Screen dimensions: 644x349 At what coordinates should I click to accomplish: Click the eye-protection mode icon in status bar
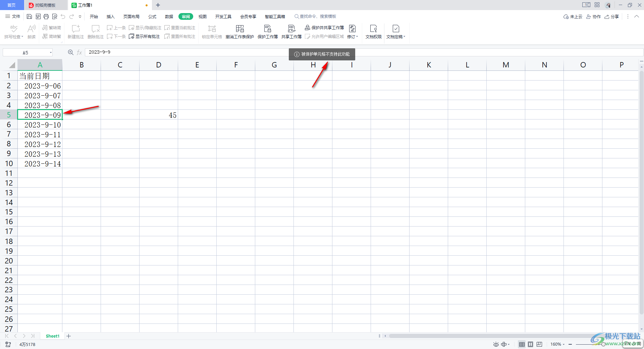[x=496, y=344]
